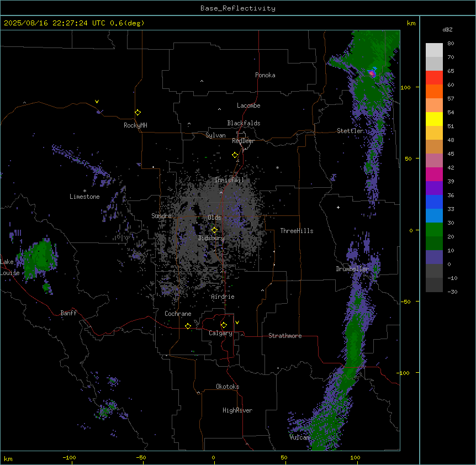
Task: Click the Strathmore label
Action: pyautogui.click(x=285, y=336)
